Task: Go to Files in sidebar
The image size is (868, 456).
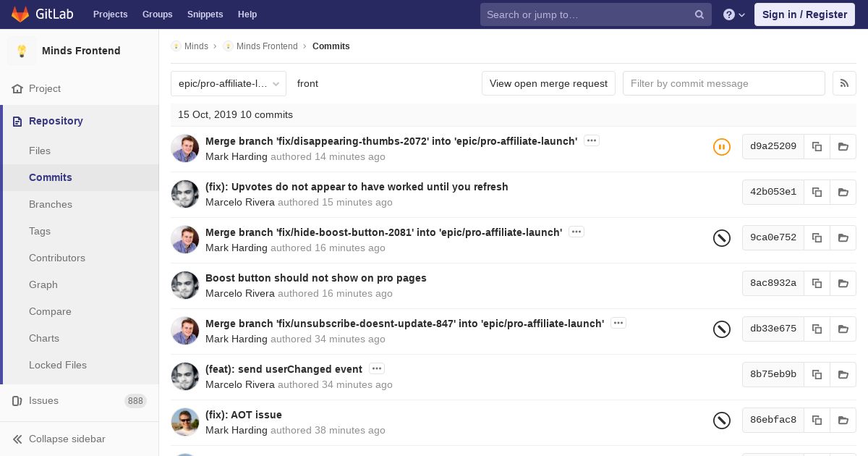Action: coord(40,151)
